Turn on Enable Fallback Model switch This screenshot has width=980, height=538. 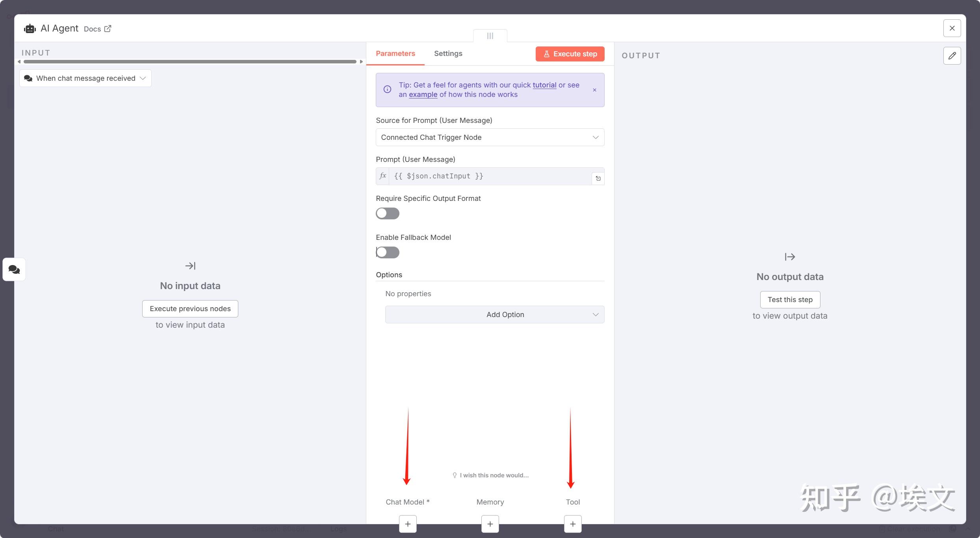[387, 252]
